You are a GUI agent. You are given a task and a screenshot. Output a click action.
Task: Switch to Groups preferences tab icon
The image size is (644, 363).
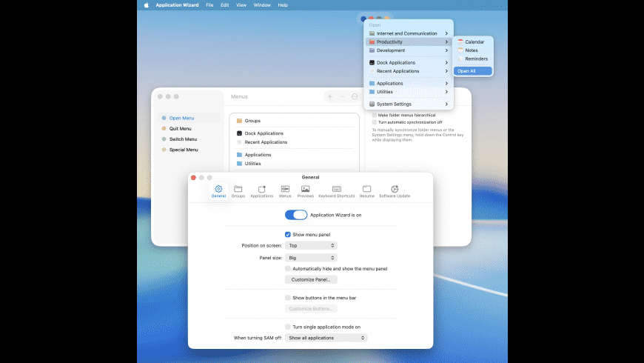pos(238,189)
